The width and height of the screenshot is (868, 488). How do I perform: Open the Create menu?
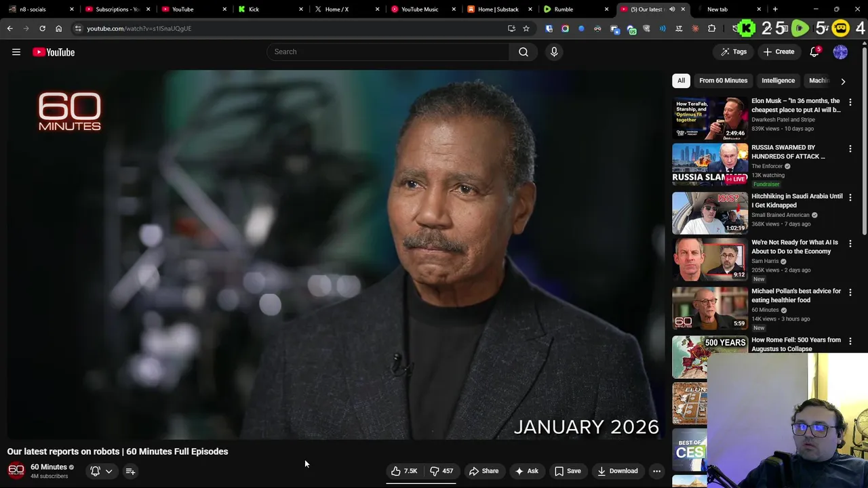click(x=778, y=52)
